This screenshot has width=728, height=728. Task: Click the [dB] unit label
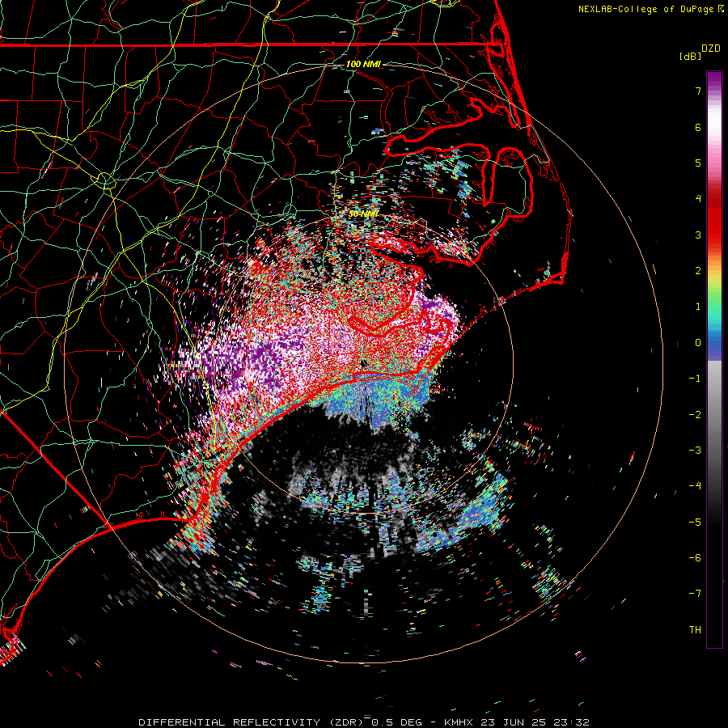point(691,56)
